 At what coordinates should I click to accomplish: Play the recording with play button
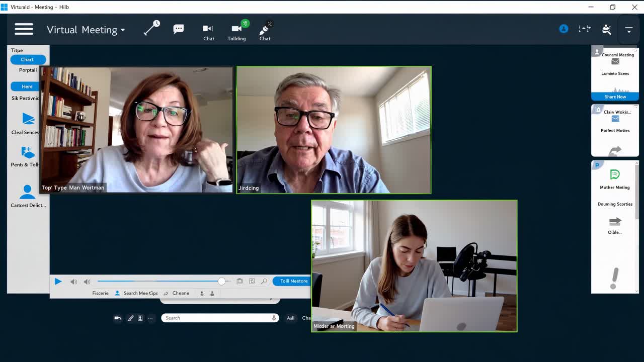[x=58, y=282]
